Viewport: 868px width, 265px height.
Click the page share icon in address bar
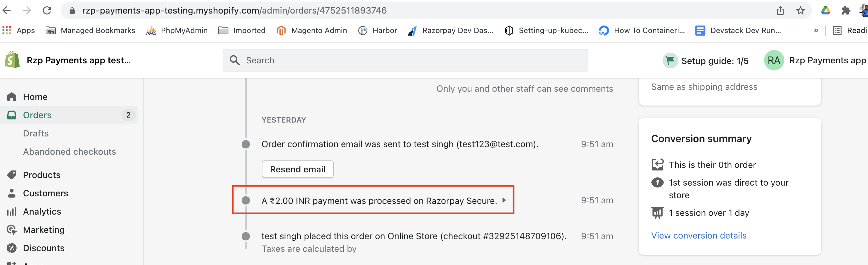tap(780, 10)
